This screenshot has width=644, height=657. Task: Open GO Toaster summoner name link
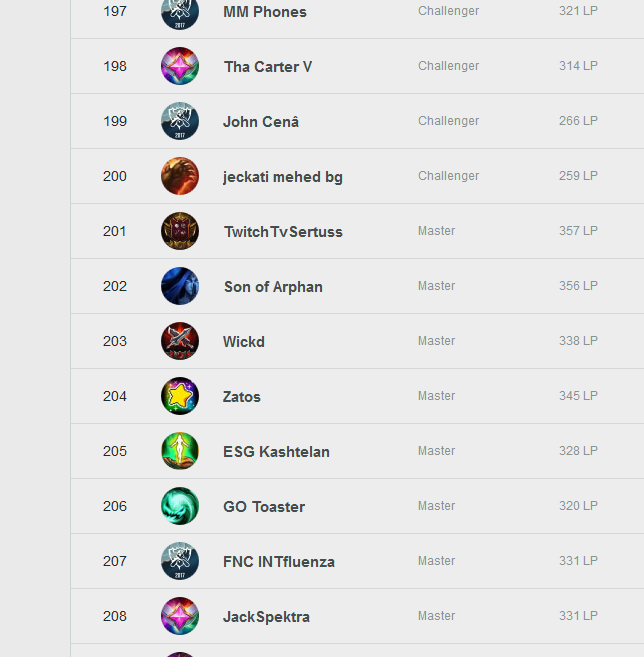(264, 507)
